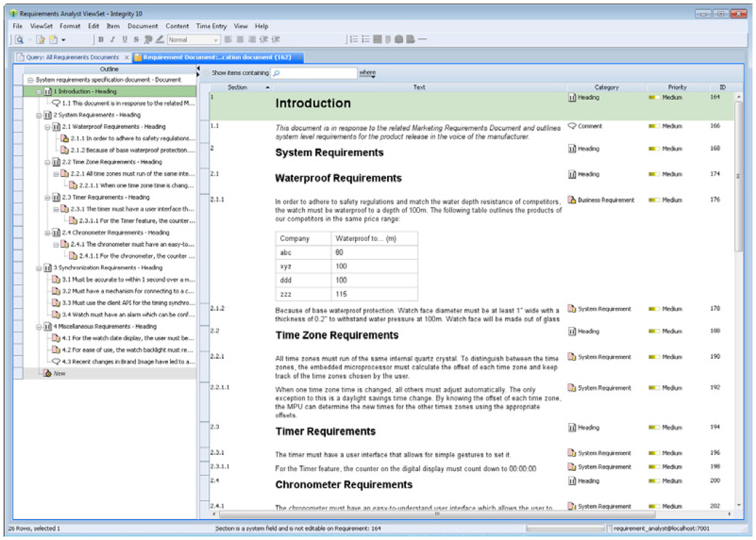
Task: Click the Priority column header
Action: point(677,87)
